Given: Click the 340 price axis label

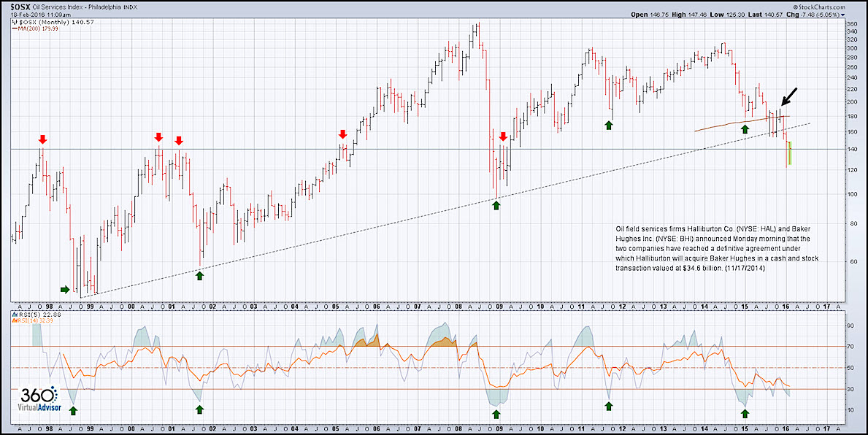Looking at the screenshot, I should coord(852,31).
